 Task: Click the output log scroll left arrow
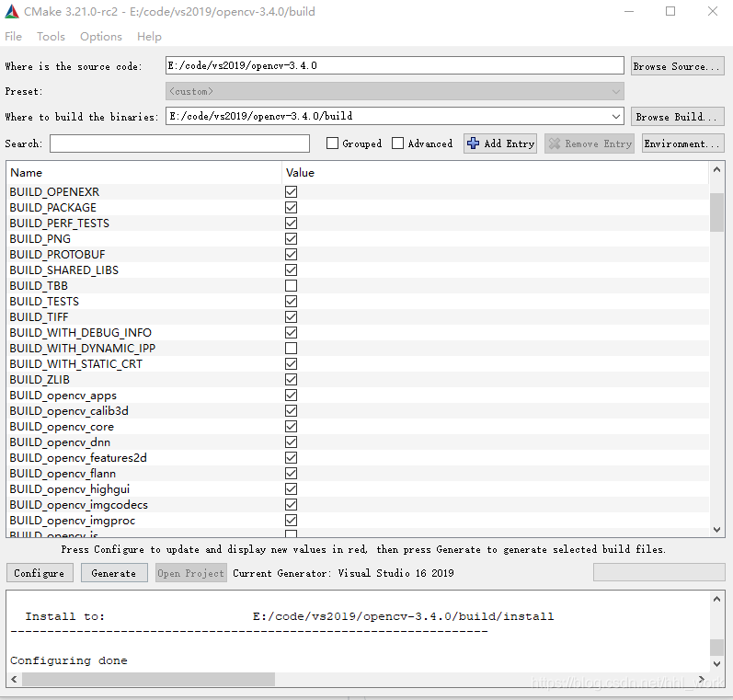(14, 679)
